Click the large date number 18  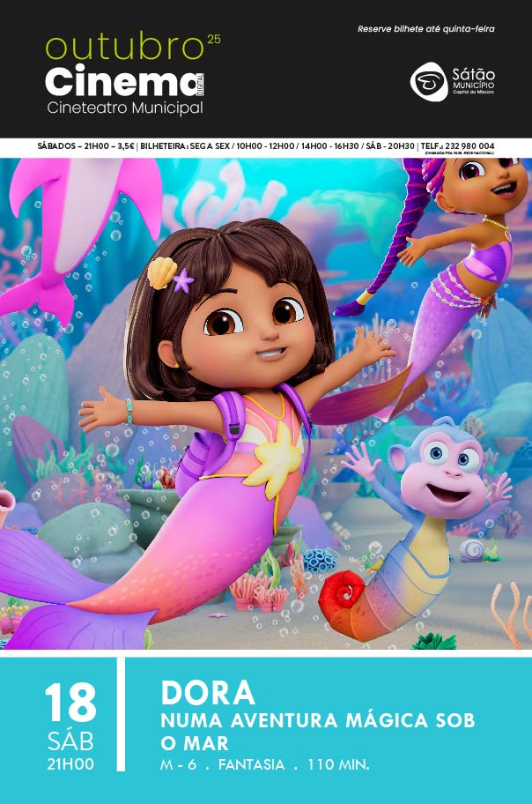point(70,704)
